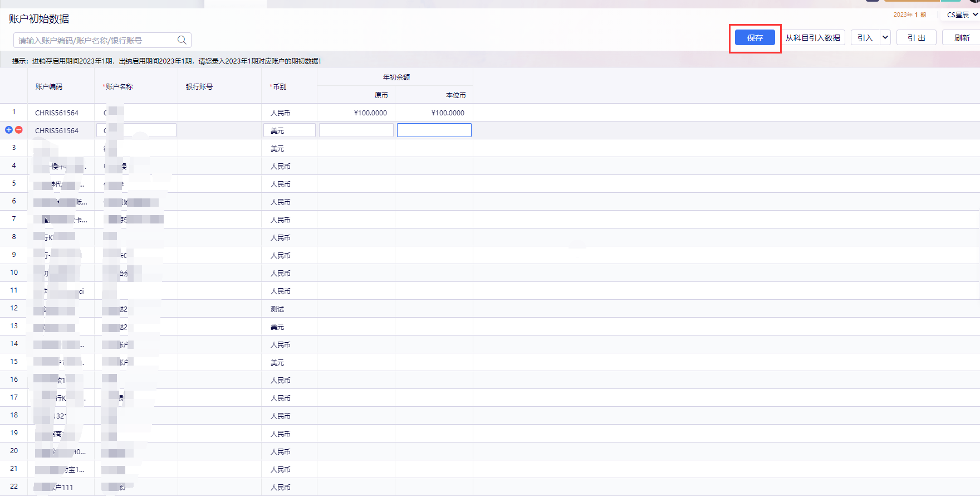
Task: Click the 美元 currency cell in row 15
Action: point(277,362)
